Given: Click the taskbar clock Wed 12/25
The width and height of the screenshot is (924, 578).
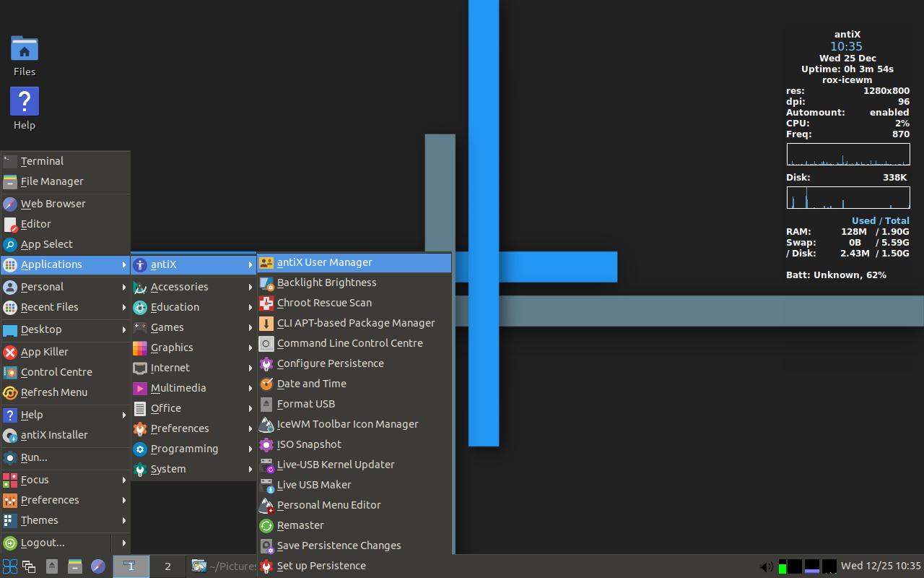Looking at the screenshot, I should tap(881, 566).
